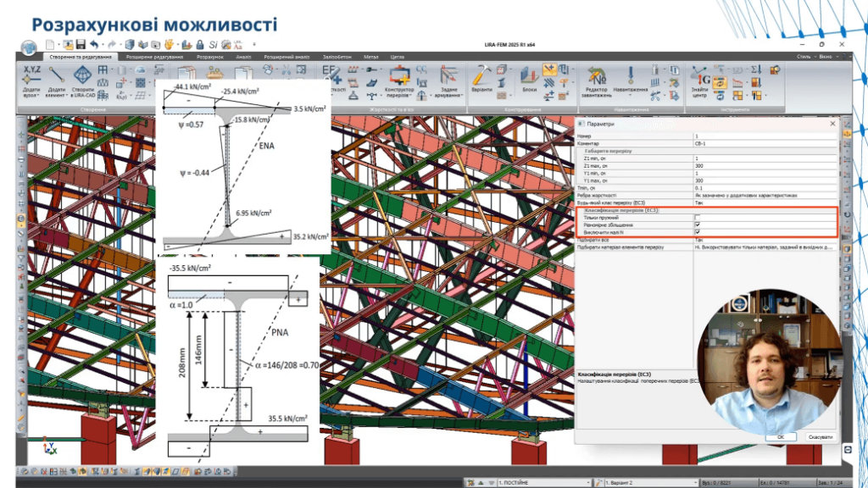Click Створити в LIRA-CAD icon
868x488 pixels.
[82, 80]
